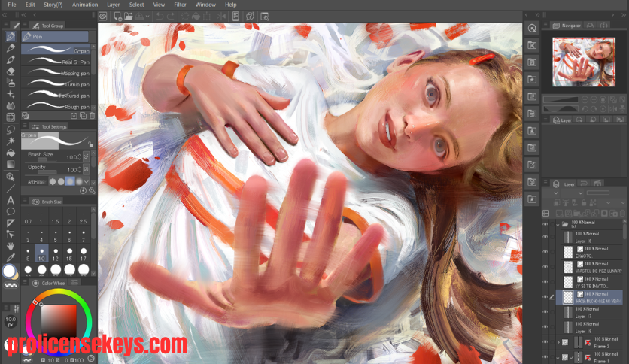
Task: Select the Pen tool in the toolbar
Action: [11, 37]
